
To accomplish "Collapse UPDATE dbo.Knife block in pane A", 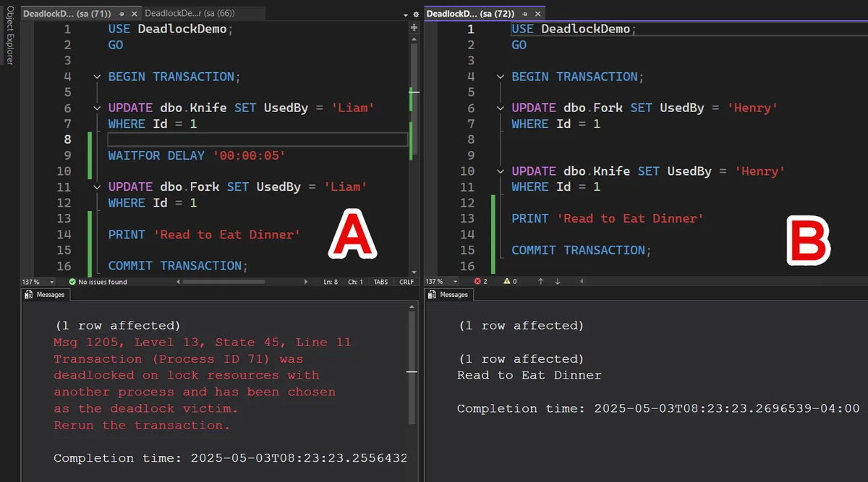I will point(97,108).
